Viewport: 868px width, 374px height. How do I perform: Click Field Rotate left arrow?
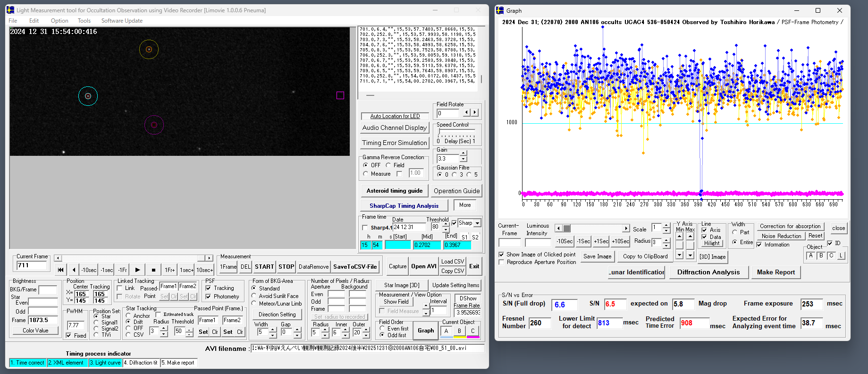tap(466, 112)
